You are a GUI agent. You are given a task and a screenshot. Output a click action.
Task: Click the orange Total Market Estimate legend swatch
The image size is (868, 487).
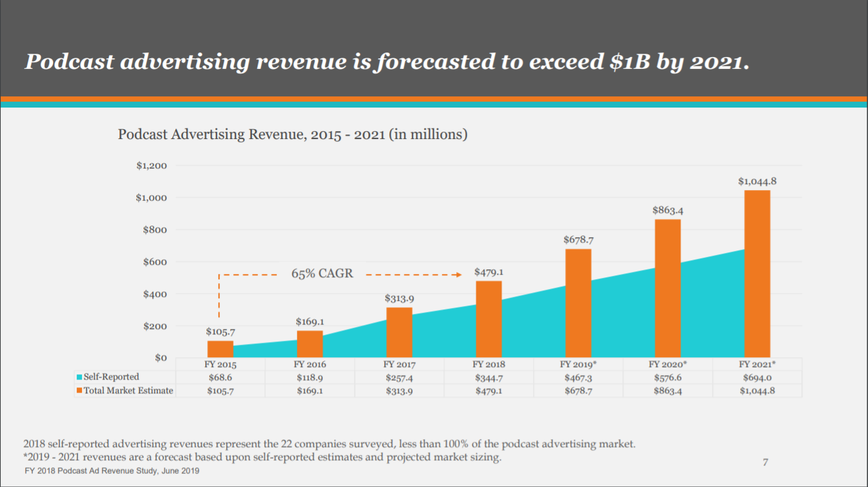pos(80,391)
